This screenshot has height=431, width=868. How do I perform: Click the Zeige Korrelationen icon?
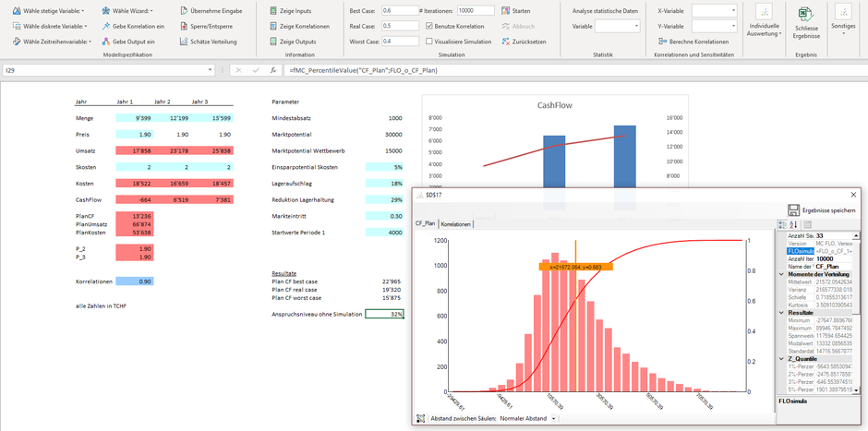(x=273, y=26)
